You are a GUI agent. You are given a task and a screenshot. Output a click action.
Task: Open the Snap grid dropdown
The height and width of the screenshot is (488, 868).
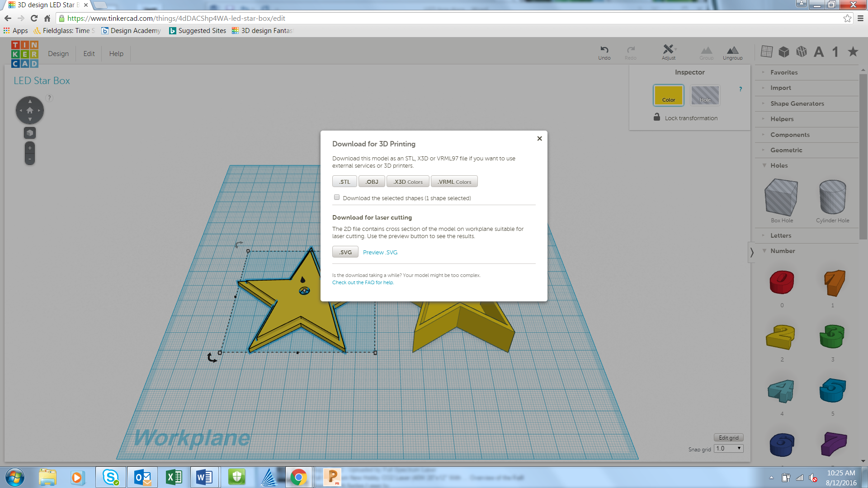(x=729, y=449)
